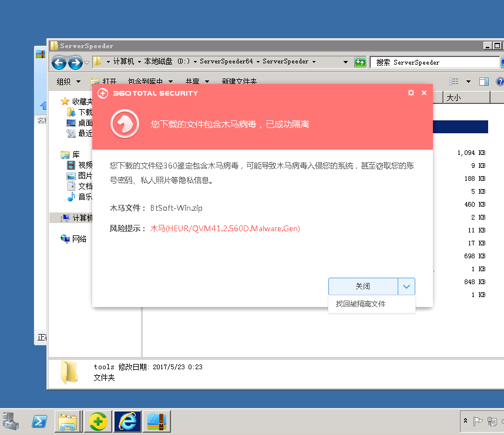Click the risk text 木马(HEUR/QVM41.2.560D.Malware.Gen)
Screen dimensions: 504x435
click(x=225, y=228)
